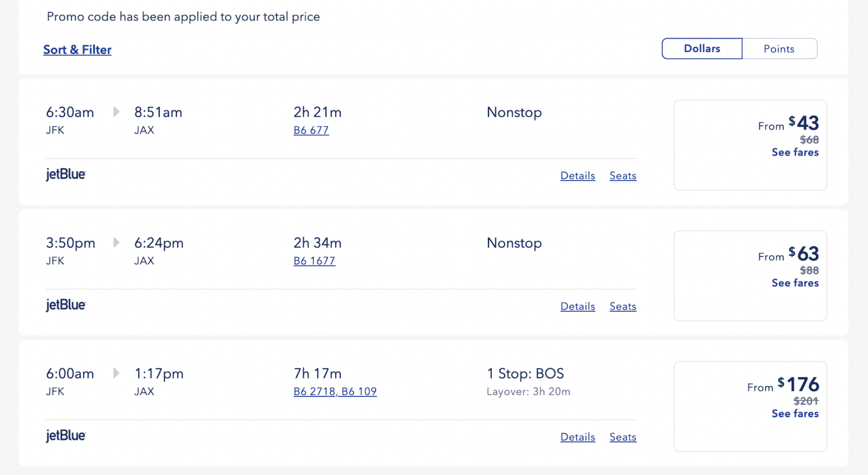Screen dimensions: 868x475
Task: Click the arrow icon between 6:30am and 8:51am
Action: coord(116,113)
